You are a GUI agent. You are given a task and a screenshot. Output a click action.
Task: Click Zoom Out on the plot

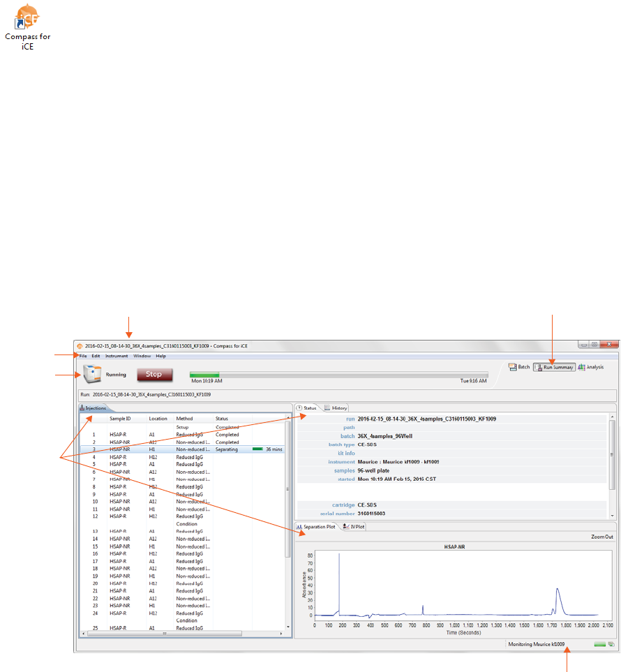coord(601,537)
